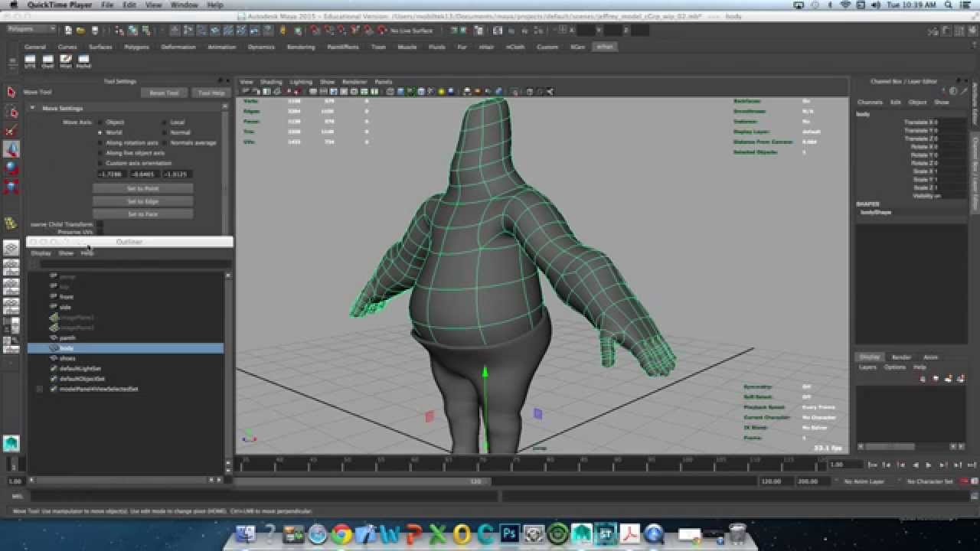This screenshot has width=980, height=551.
Task: Click the Open Scene folder icon
Action: coord(80,31)
